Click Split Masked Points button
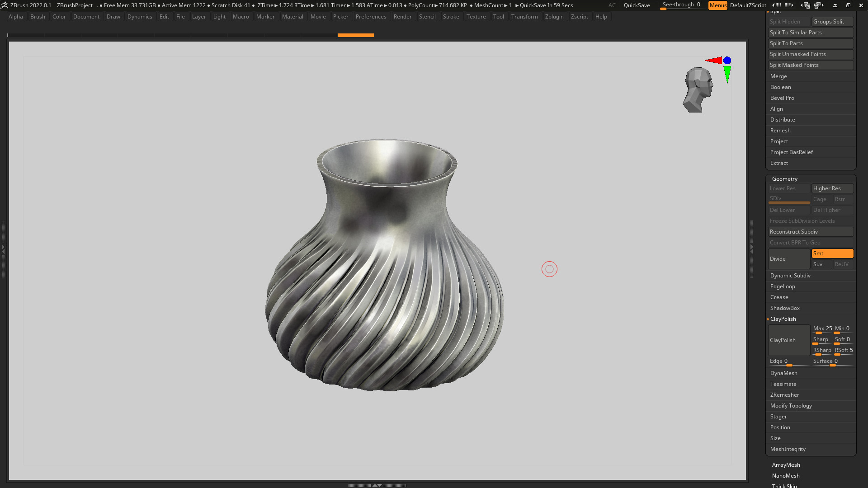This screenshot has width=868, height=488. click(x=811, y=65)
